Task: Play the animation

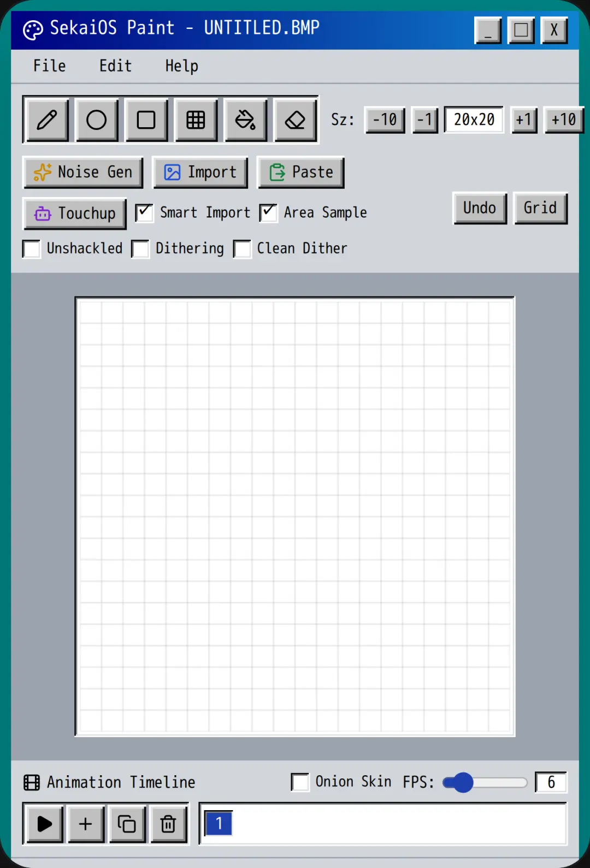Action: (44, 824)
